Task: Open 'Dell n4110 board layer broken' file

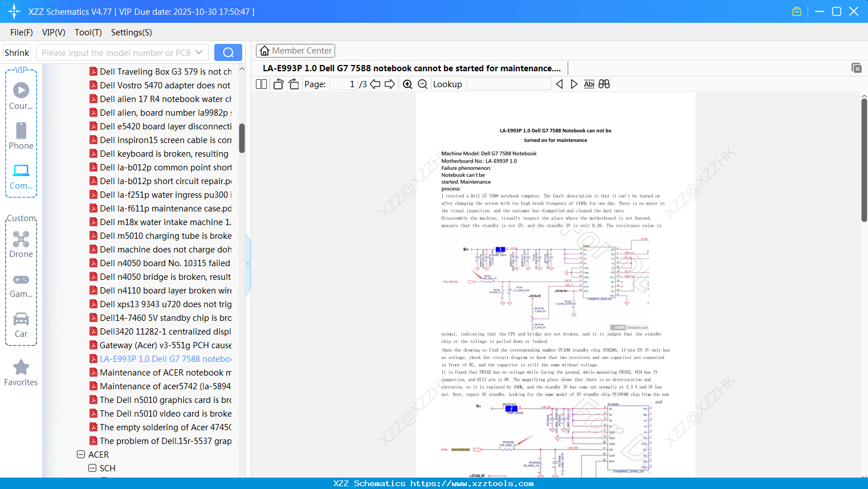Action: 161,291
